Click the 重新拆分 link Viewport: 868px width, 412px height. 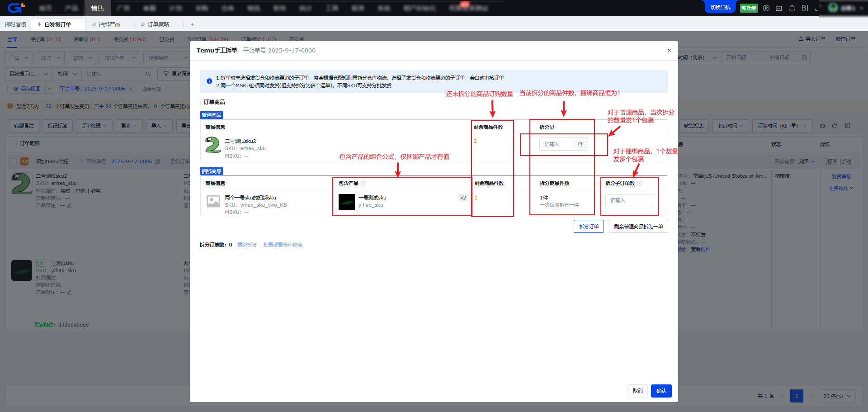click(x=247, y=245)
